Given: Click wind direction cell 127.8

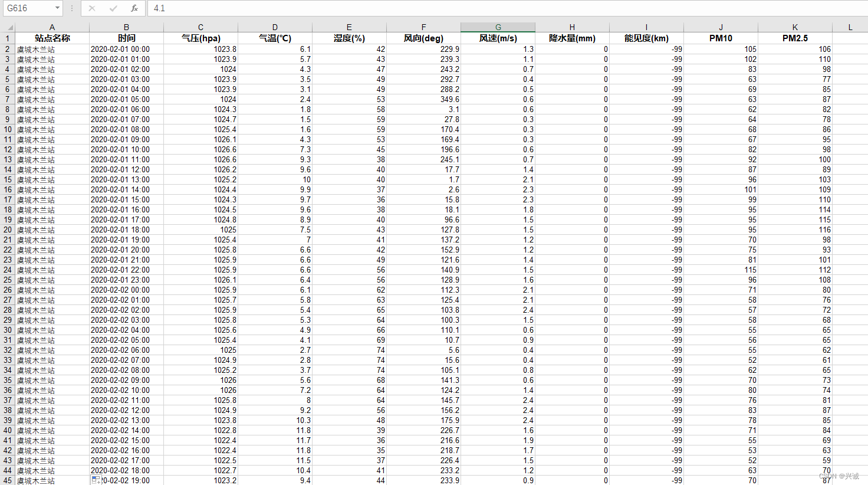Looking at the screenshot, I should [x=423, y=230].
